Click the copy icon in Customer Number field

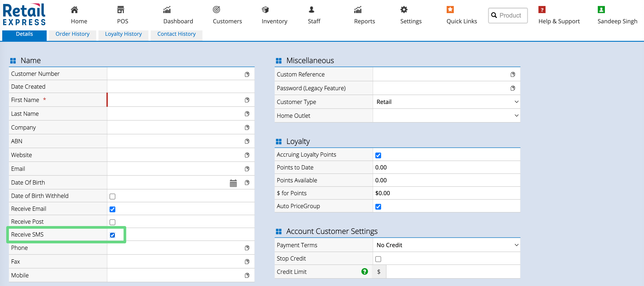pos(247,74)
